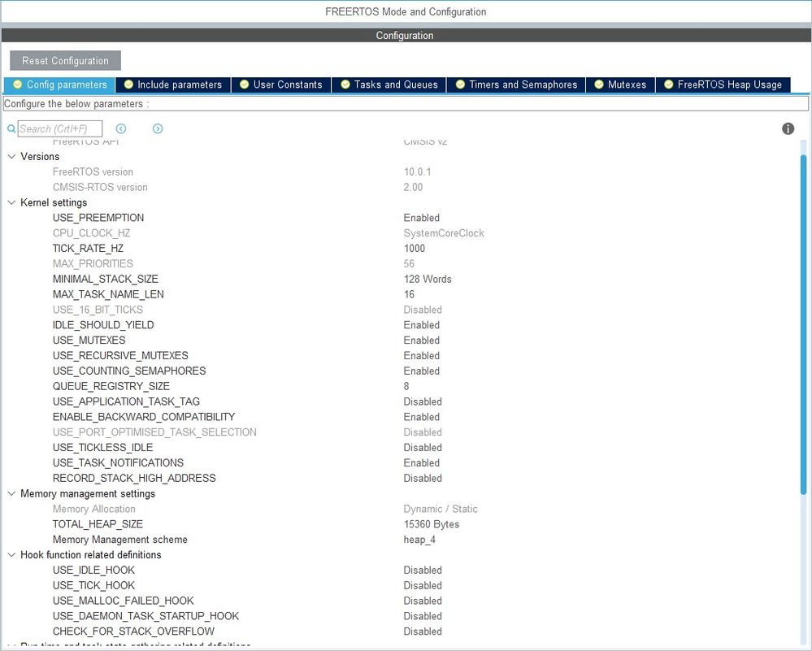812x651 pixels.
Task: Go to next search result arrow
Action: [158, 128]
